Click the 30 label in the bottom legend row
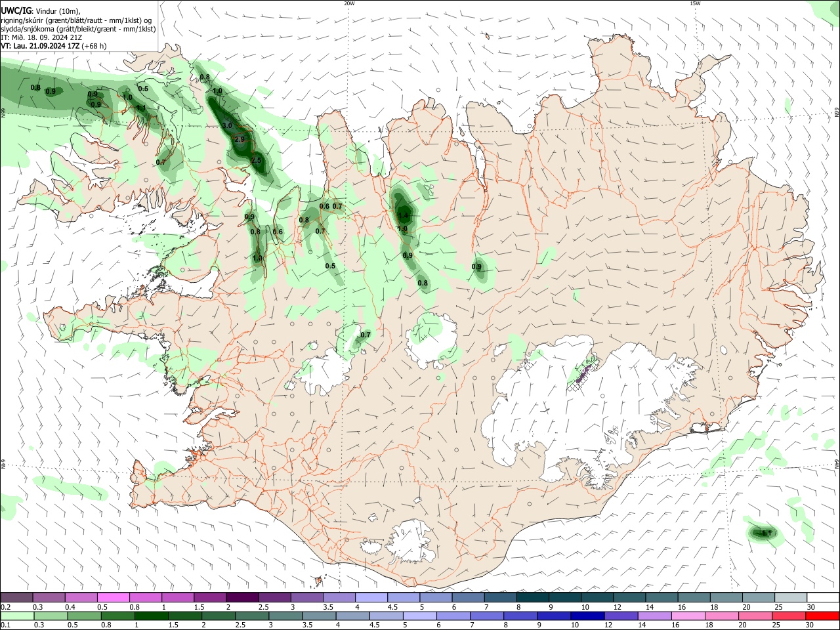Viewport: 840px width, 630px height. point(810,625)
